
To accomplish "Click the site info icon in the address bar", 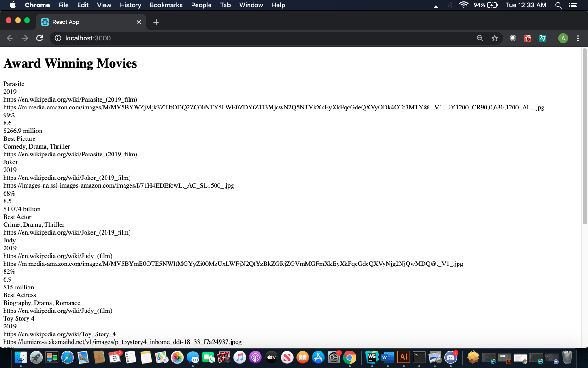I will [x=58, y=38].
